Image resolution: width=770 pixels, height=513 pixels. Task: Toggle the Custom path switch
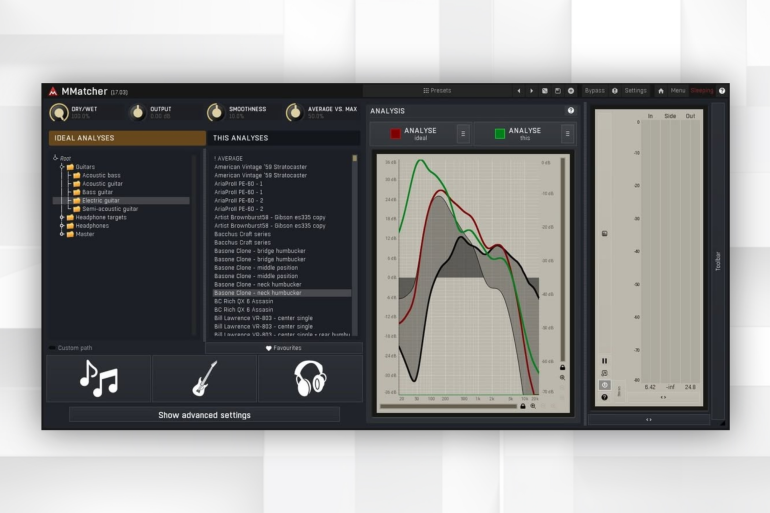tap(52, 348)
